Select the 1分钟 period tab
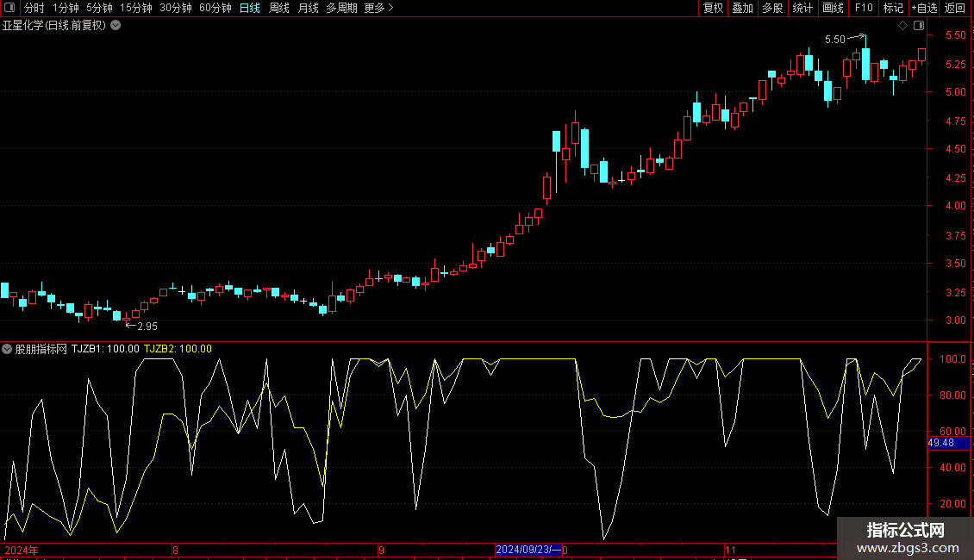 tap(66, 8)
